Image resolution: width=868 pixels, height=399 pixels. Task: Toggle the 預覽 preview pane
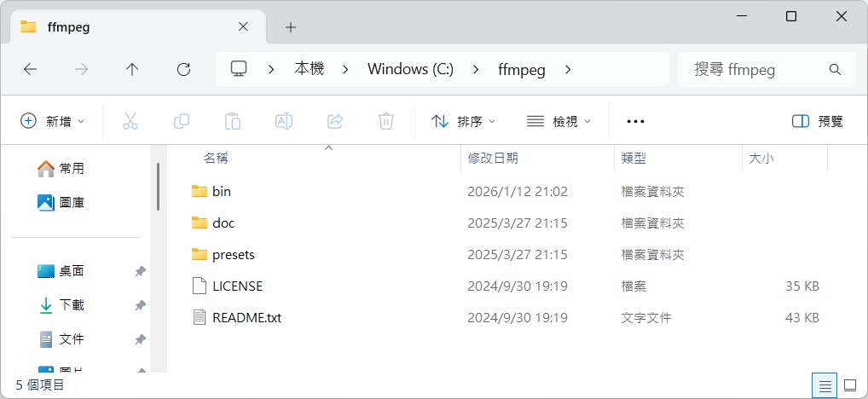coord(817,121)
